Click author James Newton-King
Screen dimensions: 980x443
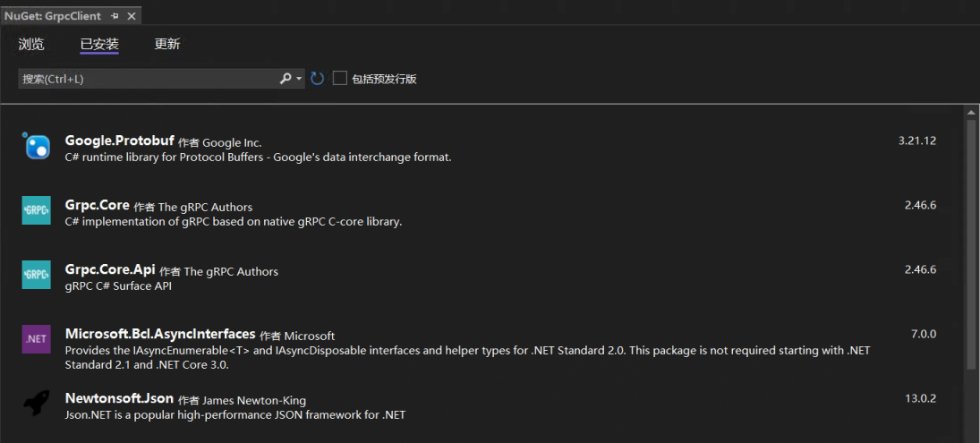254,401
